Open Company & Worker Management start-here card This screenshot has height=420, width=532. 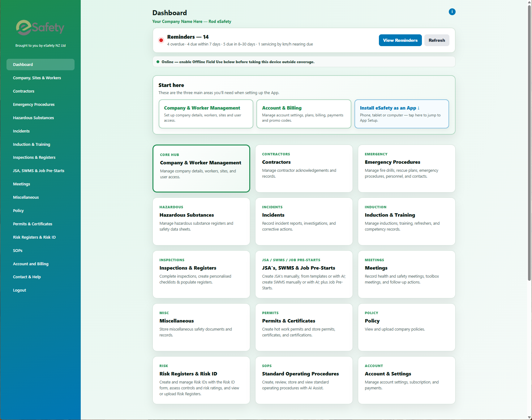pyautogui.click(x=206, y=114)
